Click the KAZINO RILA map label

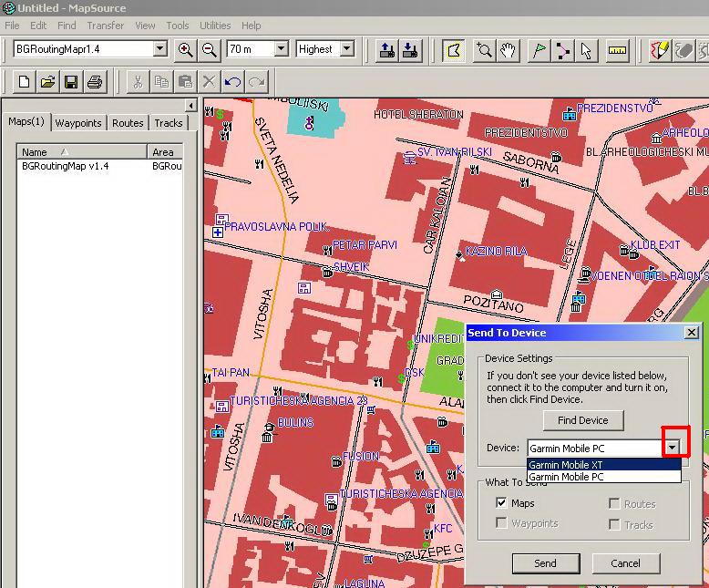click(496, 251)
